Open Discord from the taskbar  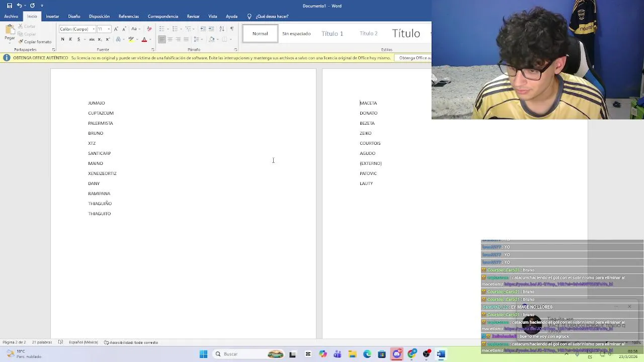pyautogui.click(x=397, y=354)
